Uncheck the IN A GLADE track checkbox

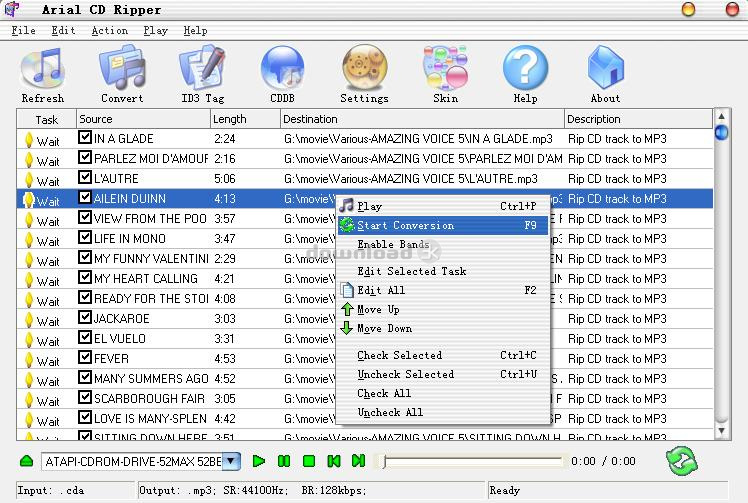85,137
